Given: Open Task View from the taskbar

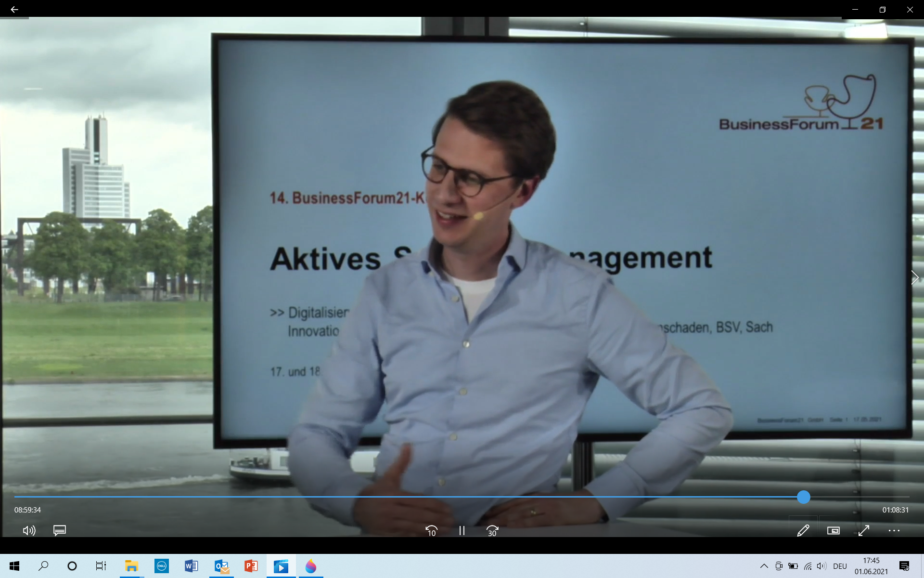Looking at the screenshot, I should pos(101,566).
